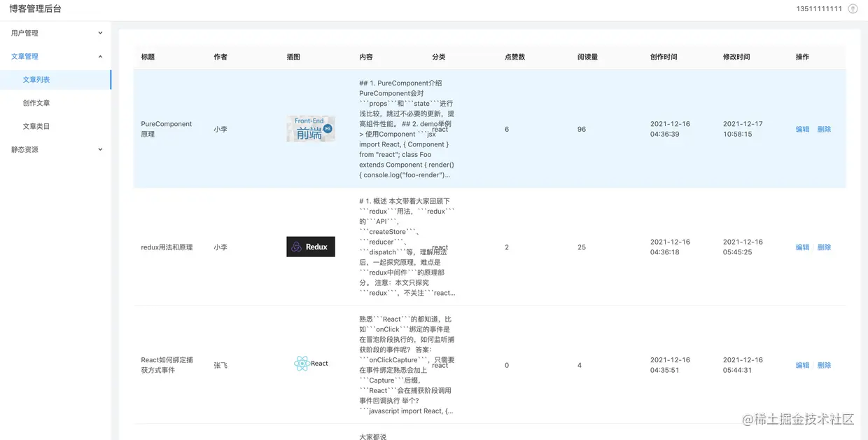Click 删除 for the React如何绑定捕获方式事件 article
868x440 pixels.
(x=824, y=365)
